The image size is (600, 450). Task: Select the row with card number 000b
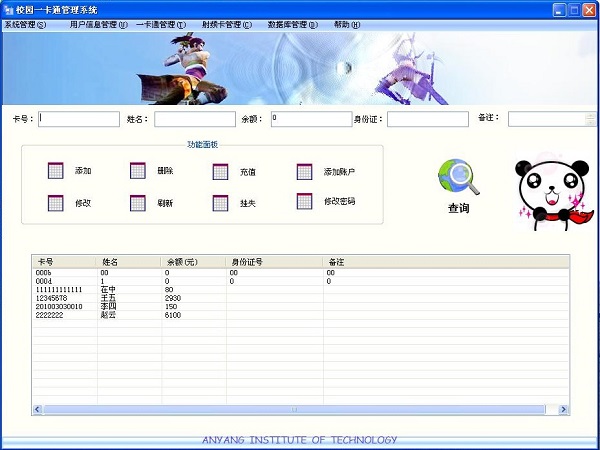(301, 273)
